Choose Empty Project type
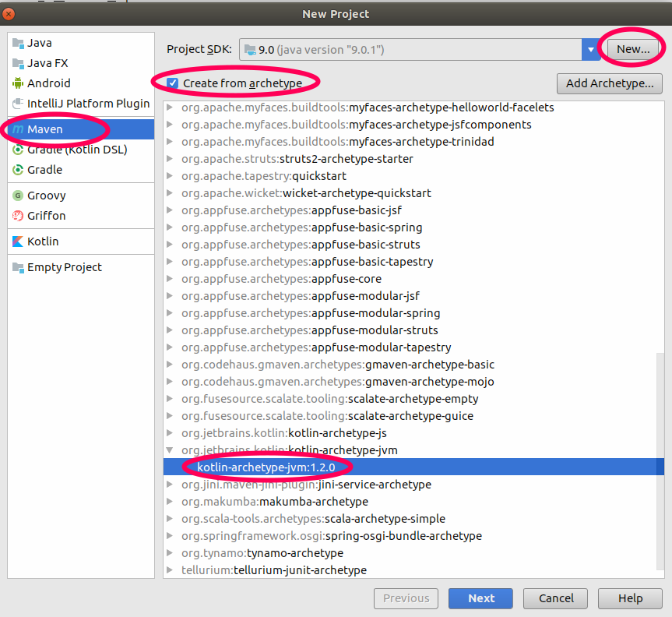672x617 pixels. [81, 267]
